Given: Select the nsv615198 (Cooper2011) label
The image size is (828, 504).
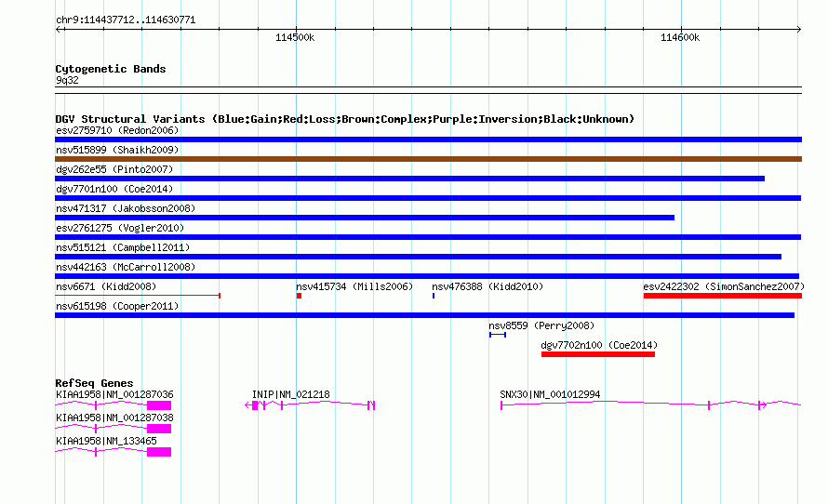Looking at the screenshot, I should click(117, 306).
